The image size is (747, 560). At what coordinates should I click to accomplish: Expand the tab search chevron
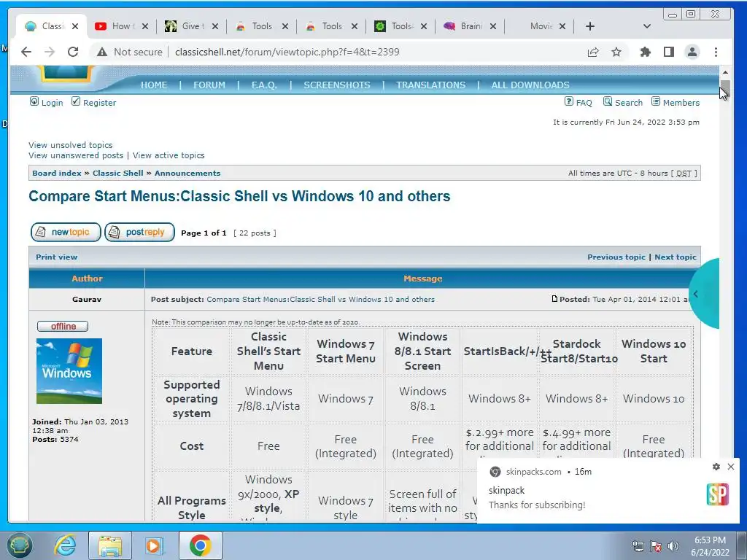coord(646,26)
